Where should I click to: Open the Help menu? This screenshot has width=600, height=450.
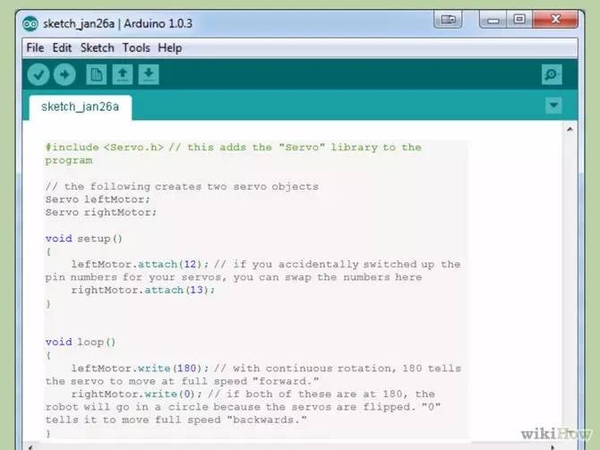click(x=170, y=48)
